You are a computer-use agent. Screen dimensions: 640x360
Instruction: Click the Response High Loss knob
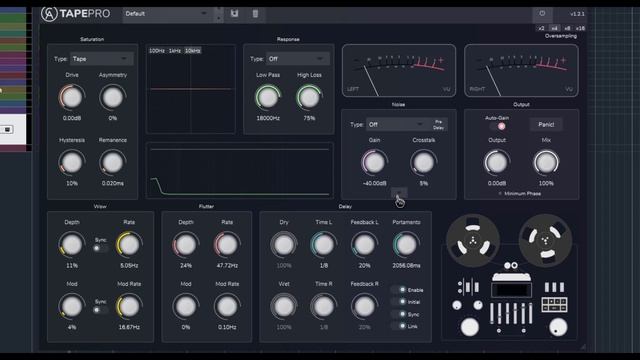click(309, 97)
